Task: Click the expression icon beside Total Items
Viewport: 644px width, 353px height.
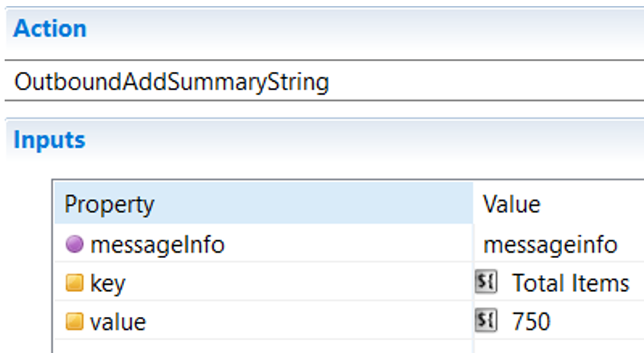Action: (486, 282)
